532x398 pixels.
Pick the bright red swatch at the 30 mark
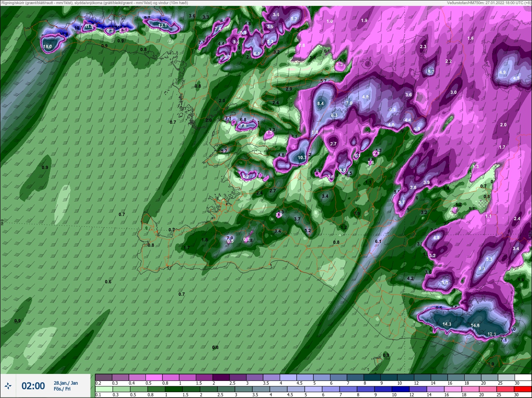pos(523,389)
